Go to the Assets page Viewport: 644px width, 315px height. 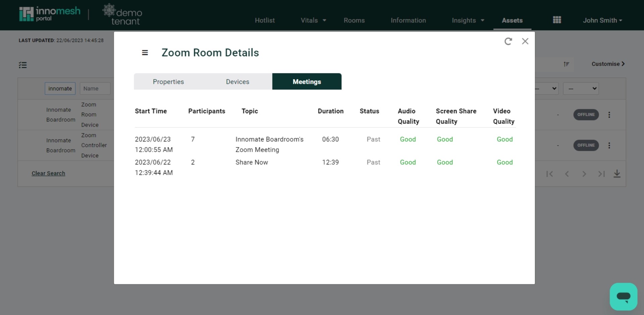coord(512,20)
